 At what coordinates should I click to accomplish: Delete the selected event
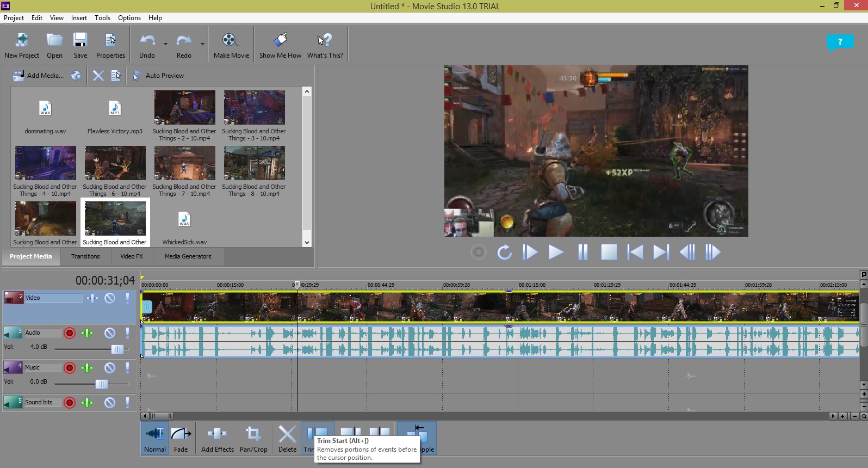tap(287, 439)
